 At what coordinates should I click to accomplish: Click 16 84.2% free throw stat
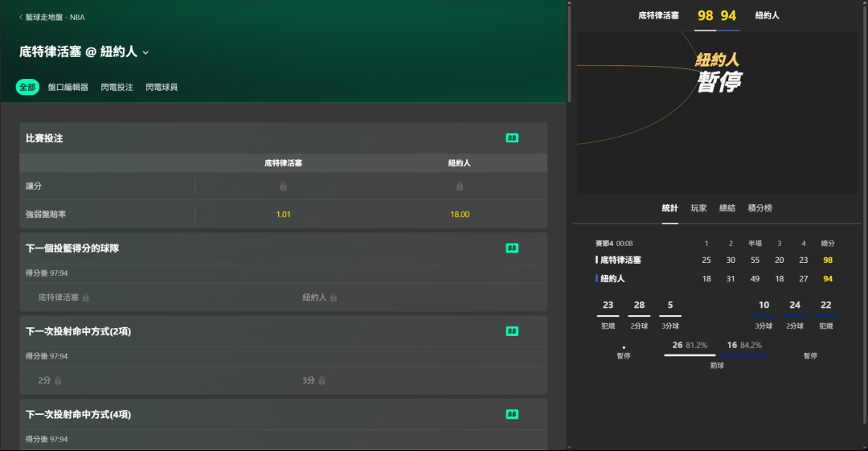tap(744, 345)
